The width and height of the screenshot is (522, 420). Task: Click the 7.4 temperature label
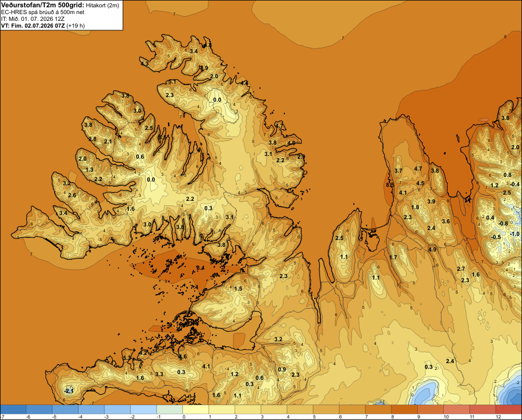[194, 287]
